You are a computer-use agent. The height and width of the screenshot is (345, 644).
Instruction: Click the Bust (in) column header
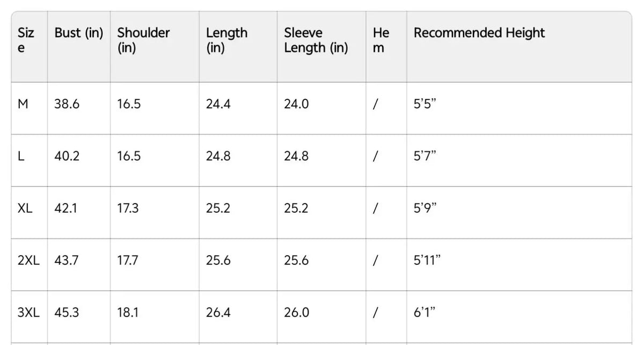[x=78, y=33]
